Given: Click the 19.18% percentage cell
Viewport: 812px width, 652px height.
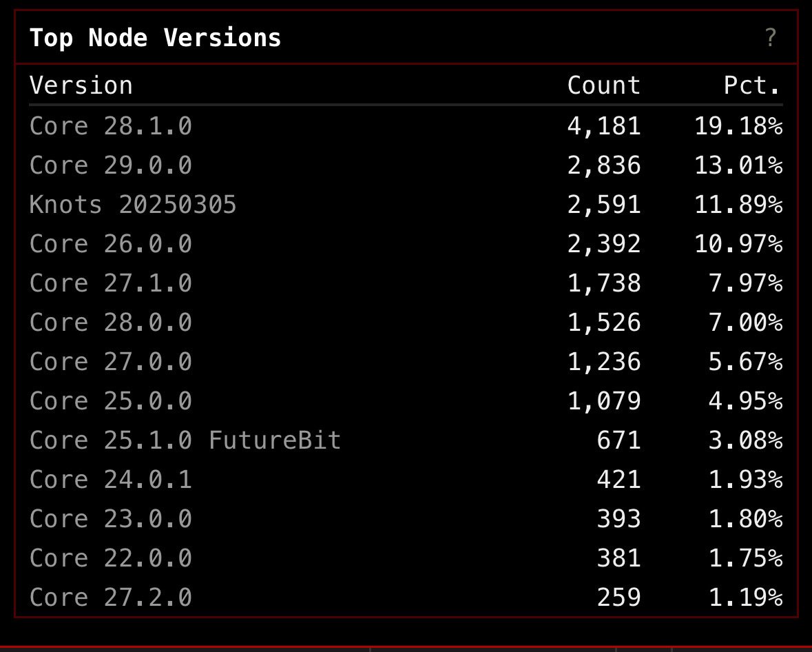Looking at the screenshot, I should tap(738, 126).
